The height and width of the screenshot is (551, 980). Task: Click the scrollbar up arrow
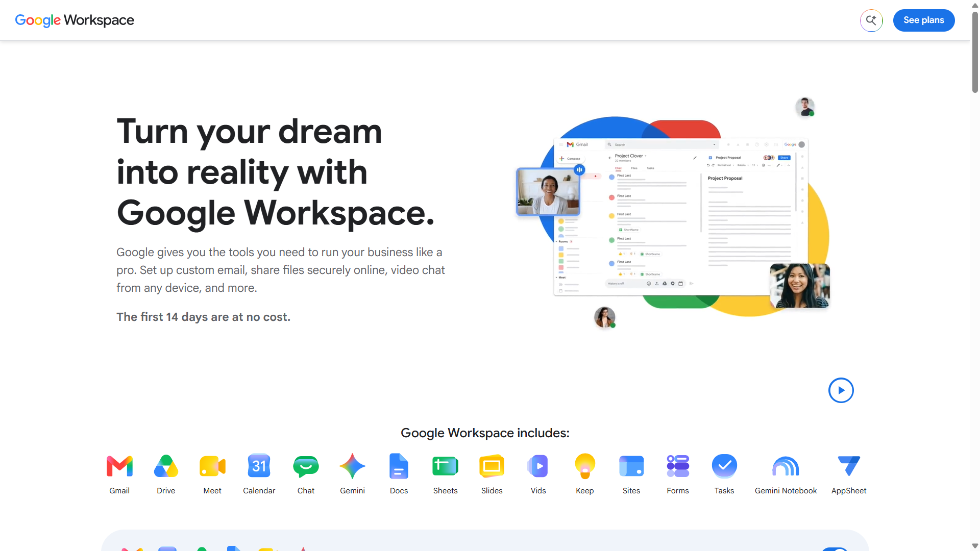[975, 5]
